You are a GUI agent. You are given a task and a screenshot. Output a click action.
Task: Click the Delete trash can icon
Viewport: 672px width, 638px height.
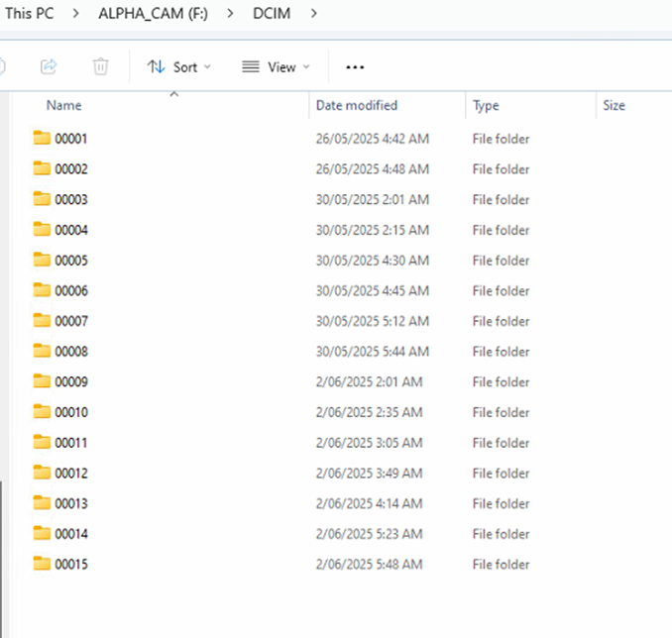[101, 66]
